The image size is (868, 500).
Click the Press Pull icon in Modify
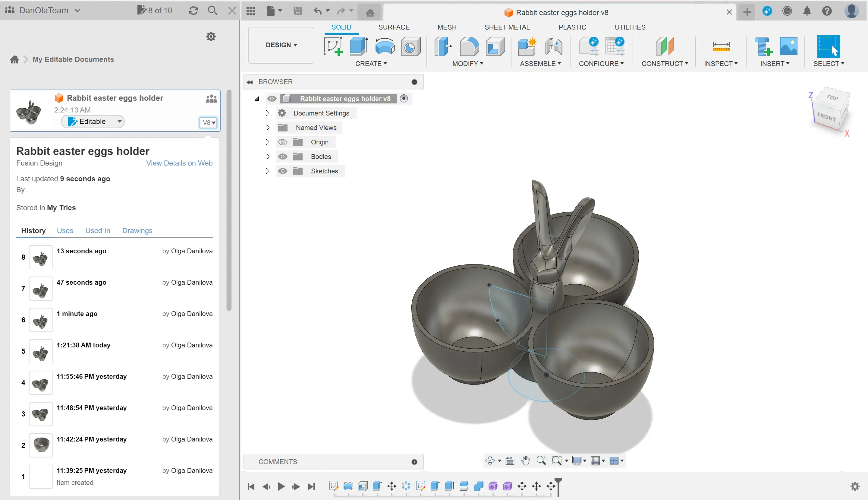coord(443,46)
